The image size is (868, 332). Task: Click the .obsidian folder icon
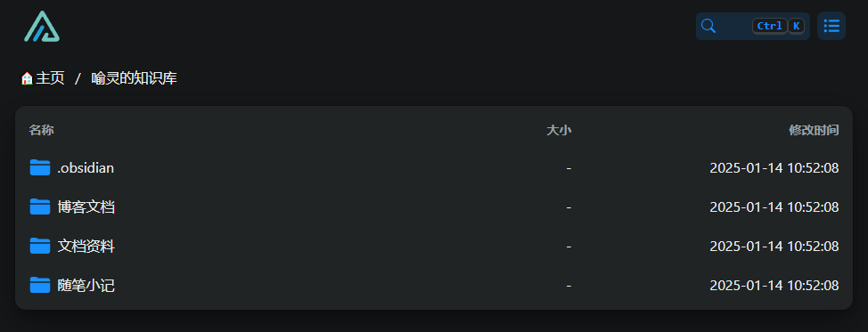click(x=40, y=167)
